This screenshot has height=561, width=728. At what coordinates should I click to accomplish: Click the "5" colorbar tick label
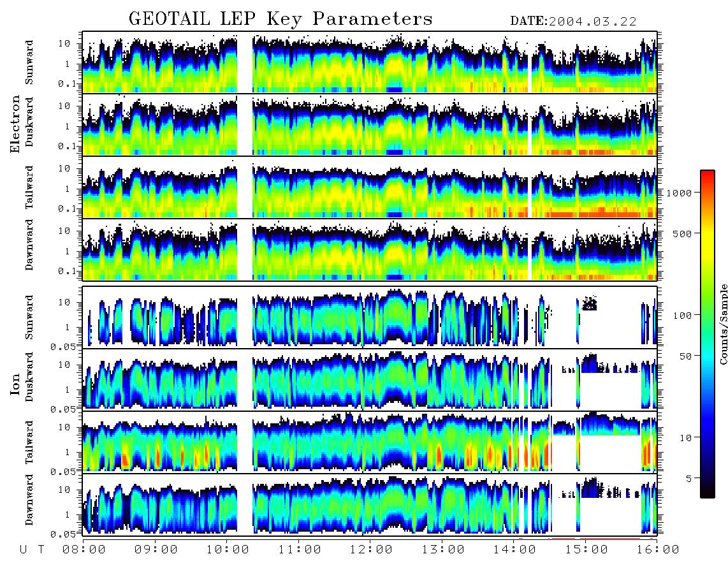point(689,479)
